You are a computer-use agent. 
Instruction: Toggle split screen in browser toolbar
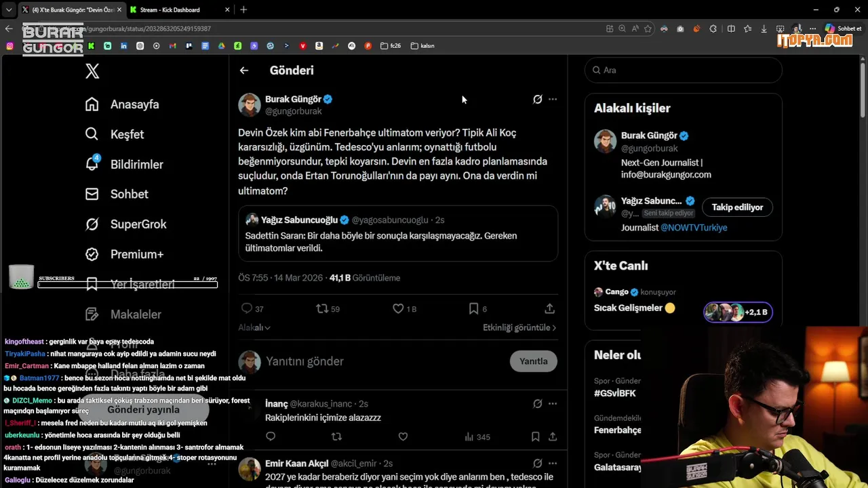[731, 28]
